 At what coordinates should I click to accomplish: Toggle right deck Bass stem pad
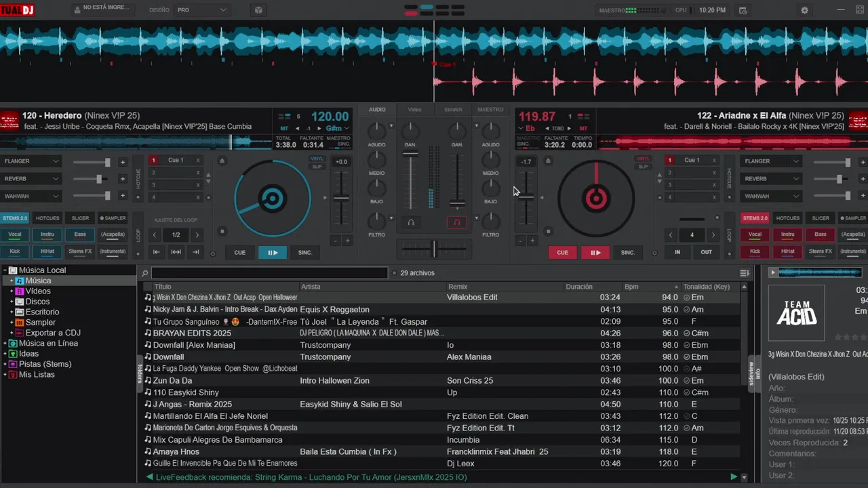point(821,235)
